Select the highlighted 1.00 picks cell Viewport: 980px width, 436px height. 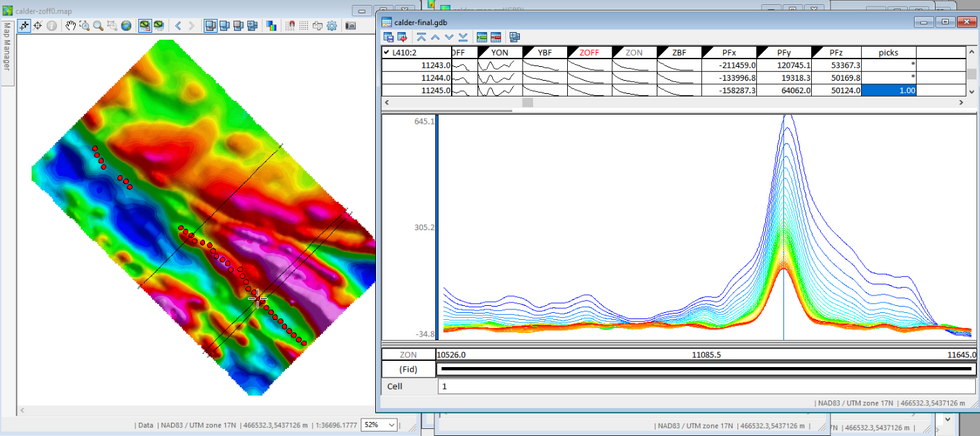(x=889, y=90)
